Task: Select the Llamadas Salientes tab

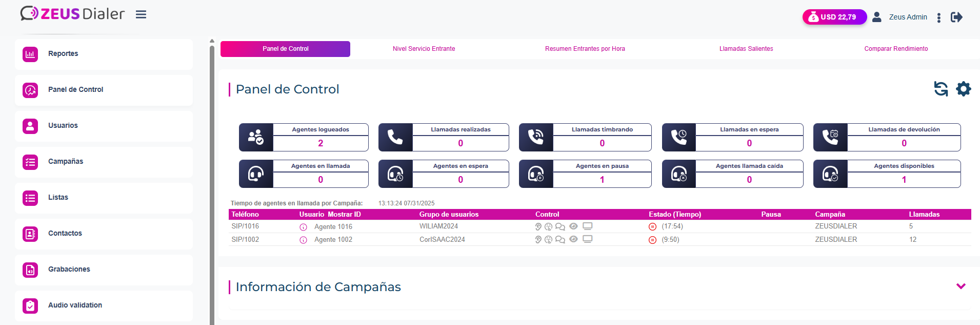Action: [x=746, y=49]
